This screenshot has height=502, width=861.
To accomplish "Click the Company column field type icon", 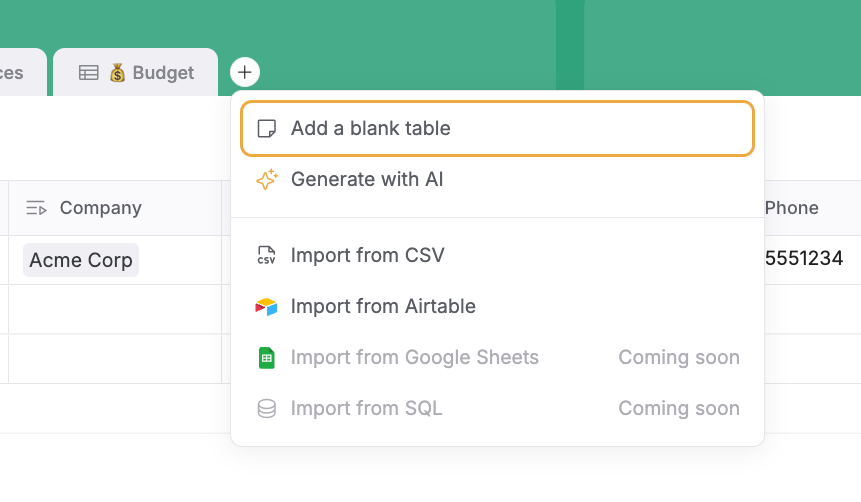I will point(37,208).
